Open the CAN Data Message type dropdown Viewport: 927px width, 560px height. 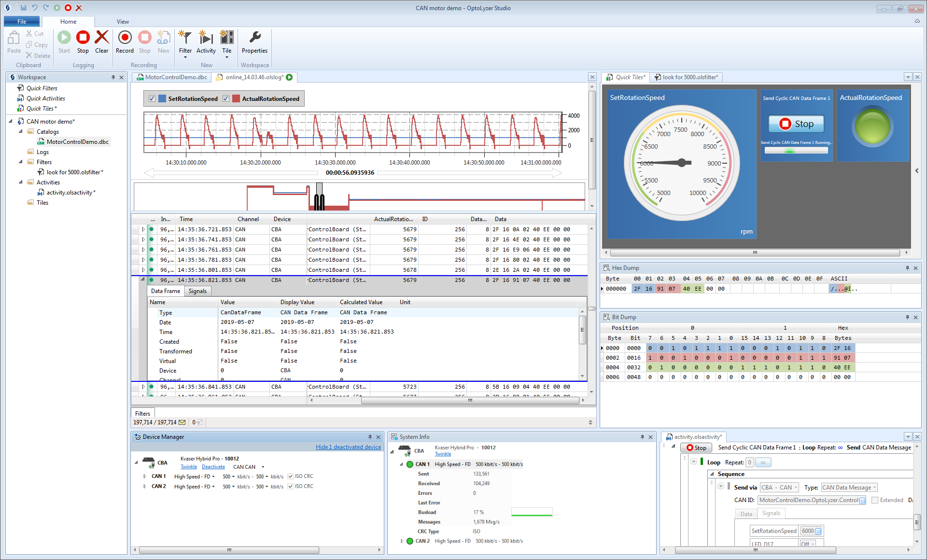[849, 488]
